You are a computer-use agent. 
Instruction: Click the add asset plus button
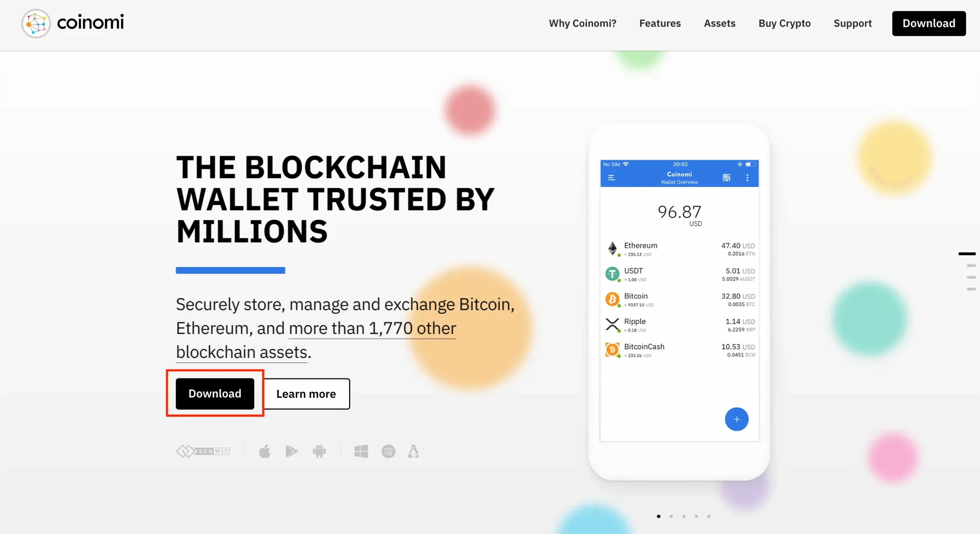pos(736,419)
